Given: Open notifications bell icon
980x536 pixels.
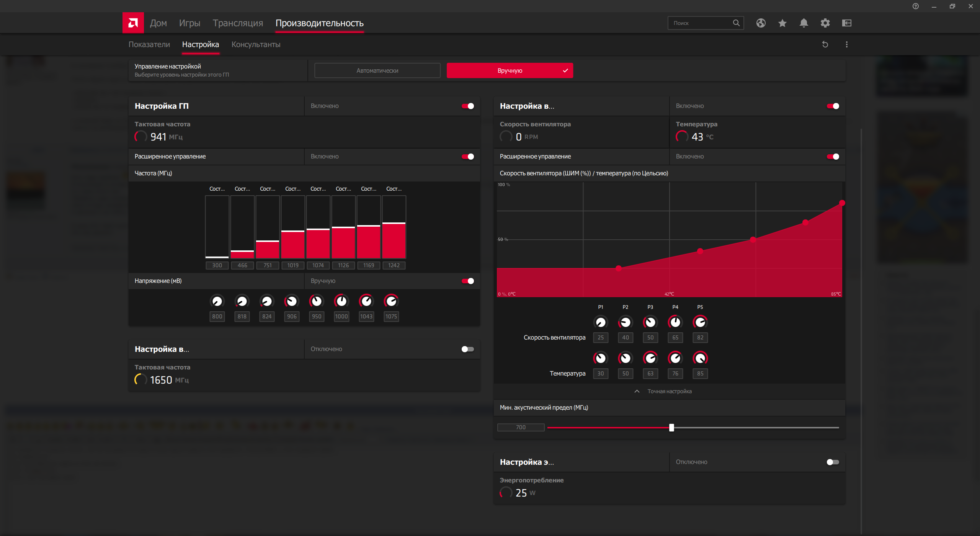Looking at the screenshot, I should [804, 23].
